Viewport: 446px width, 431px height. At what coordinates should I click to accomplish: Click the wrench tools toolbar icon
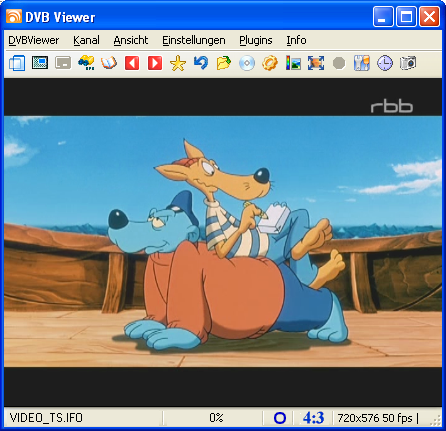pos(362,63)
